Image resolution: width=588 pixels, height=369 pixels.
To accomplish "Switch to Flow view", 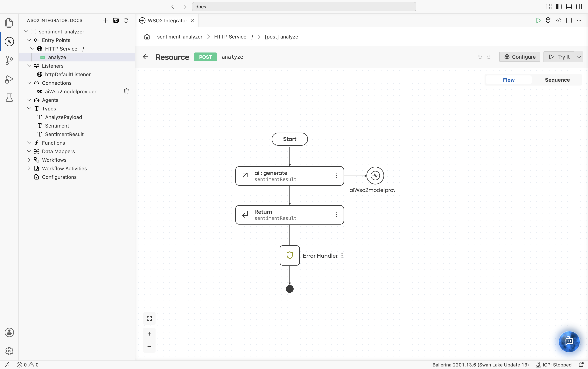I will [x=509, y=80].
